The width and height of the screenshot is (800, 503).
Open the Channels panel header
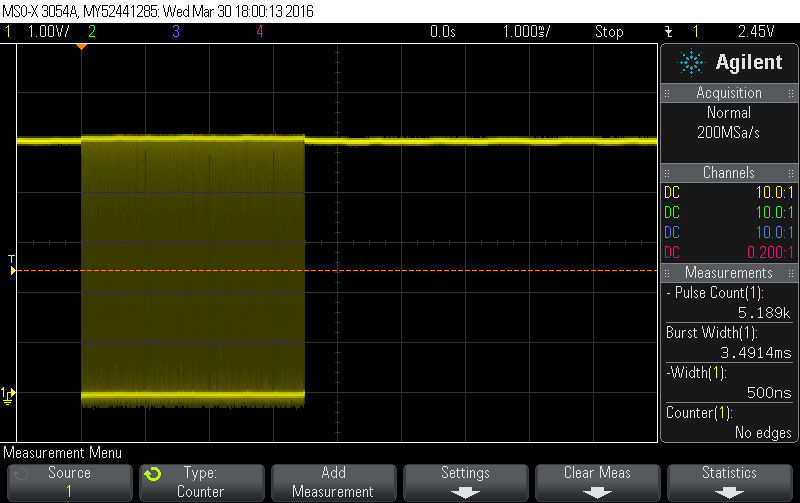coord(729,173)
